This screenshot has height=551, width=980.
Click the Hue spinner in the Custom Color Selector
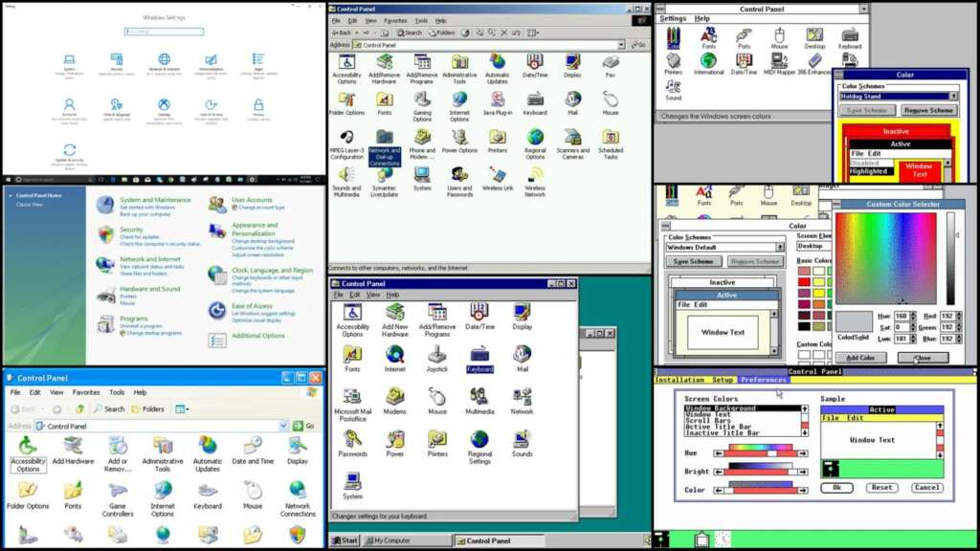(x=912, y=316)
